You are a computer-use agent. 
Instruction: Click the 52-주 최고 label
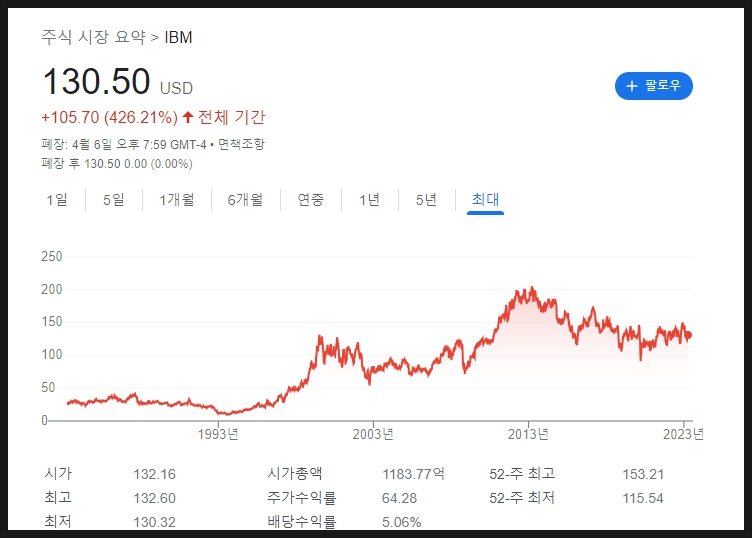click(x=522, y=474)
